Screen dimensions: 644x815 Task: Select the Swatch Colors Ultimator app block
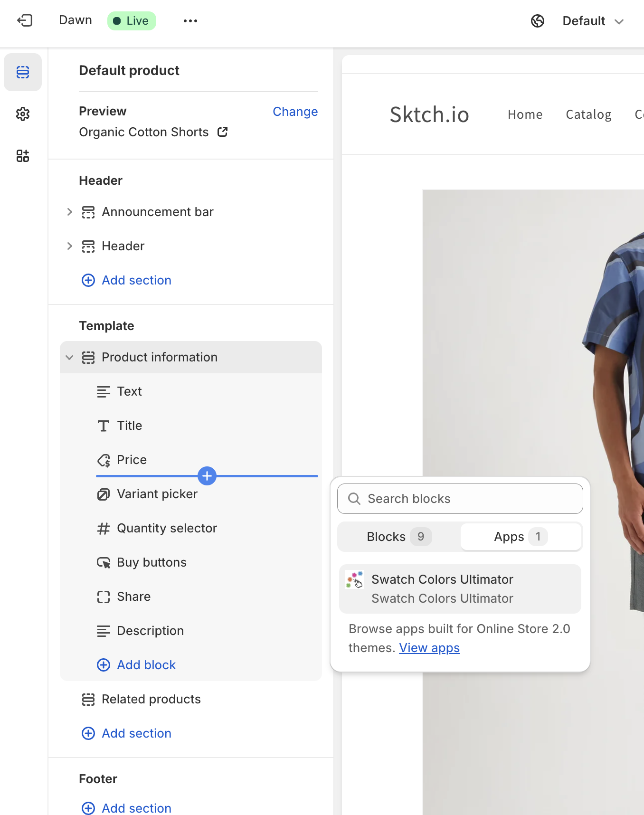460,589
